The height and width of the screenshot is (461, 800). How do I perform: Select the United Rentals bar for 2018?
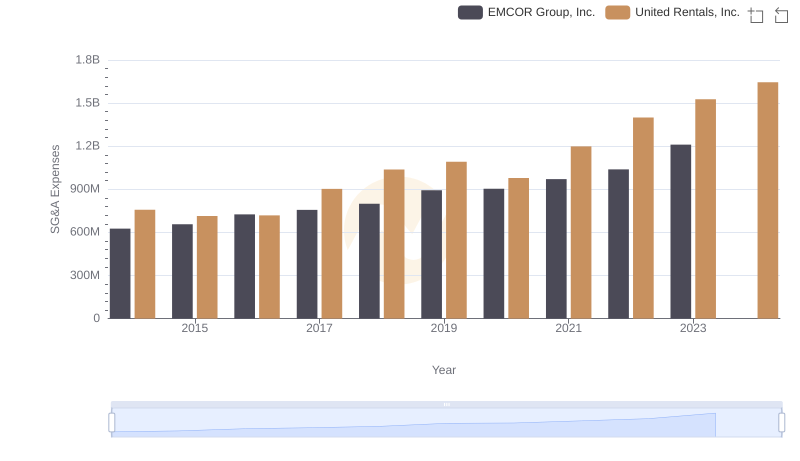point(394,244)
